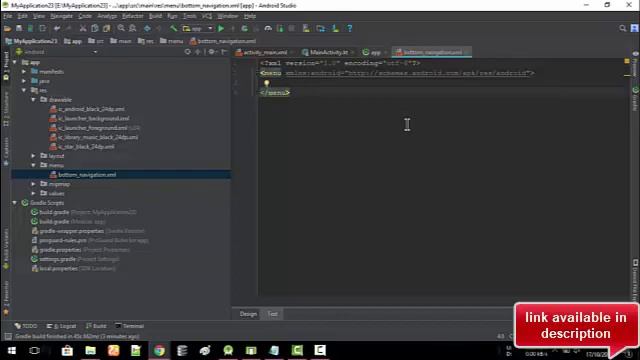Collapse the drawable folder arrow
640x360 pixels.
coord(33,100)
